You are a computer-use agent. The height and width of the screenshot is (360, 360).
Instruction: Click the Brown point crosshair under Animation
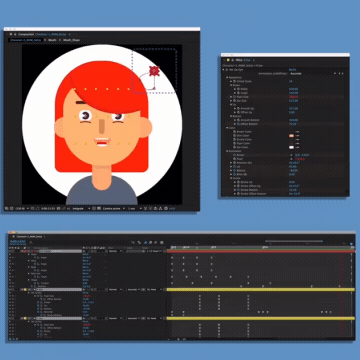pos(291,155)
